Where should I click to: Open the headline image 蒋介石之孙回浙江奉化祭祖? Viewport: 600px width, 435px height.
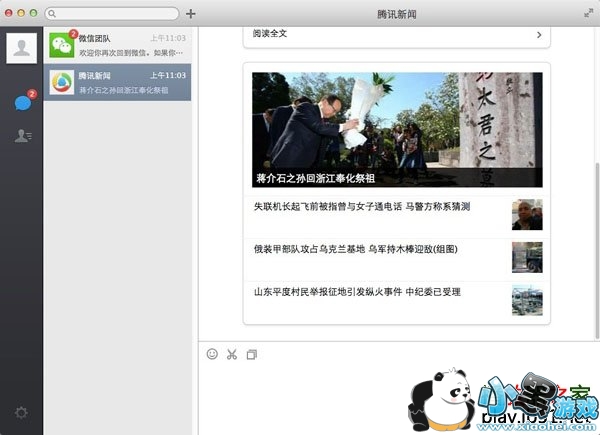click(x=397, y=130)
